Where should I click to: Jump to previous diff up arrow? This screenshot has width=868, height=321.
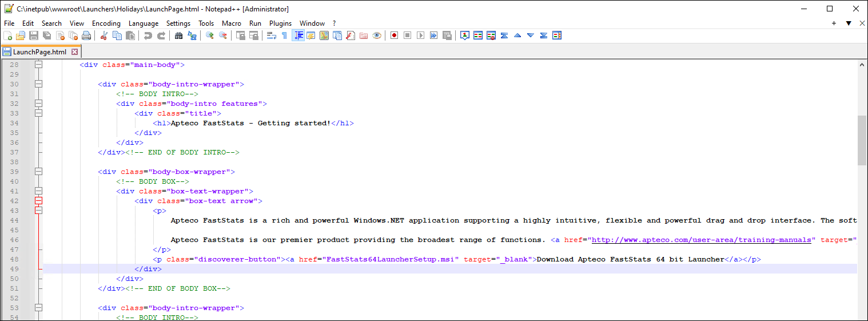[x=517, y=35]
